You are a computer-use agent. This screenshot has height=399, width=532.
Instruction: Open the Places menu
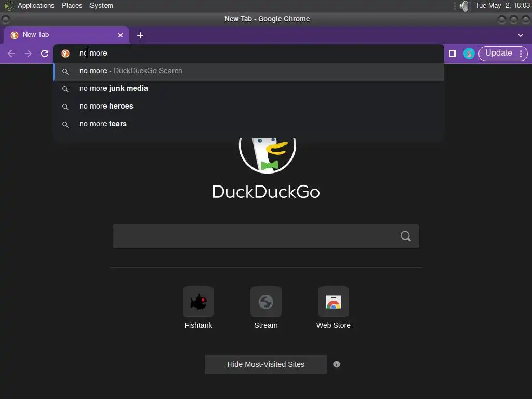pyautogui.click(x=72, y=6)
